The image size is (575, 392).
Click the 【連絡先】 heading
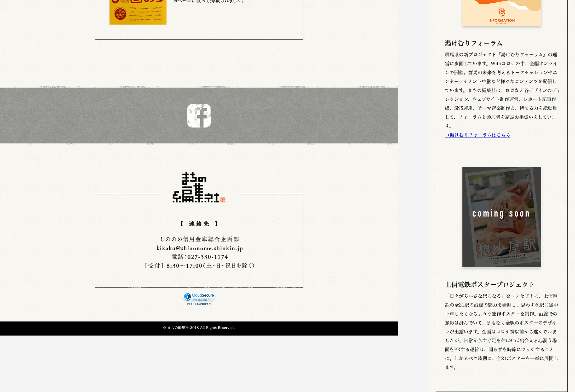coord(199,224)
